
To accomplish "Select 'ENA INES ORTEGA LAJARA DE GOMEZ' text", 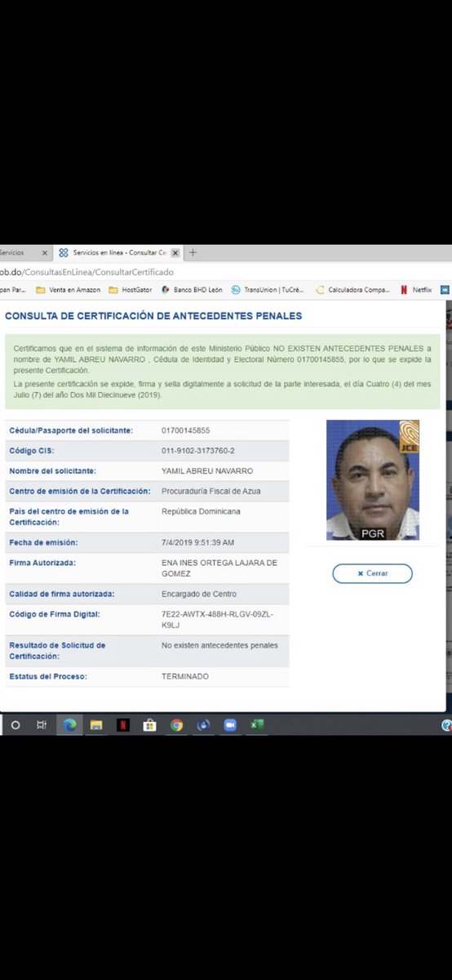I will [x=219, y=568].
